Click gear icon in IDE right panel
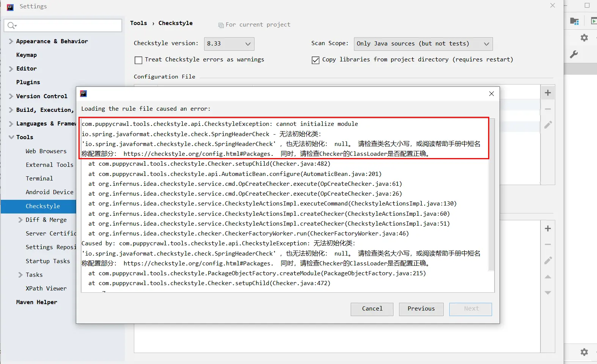The height and width of the screenshot is (364, 597). (584, 38)
